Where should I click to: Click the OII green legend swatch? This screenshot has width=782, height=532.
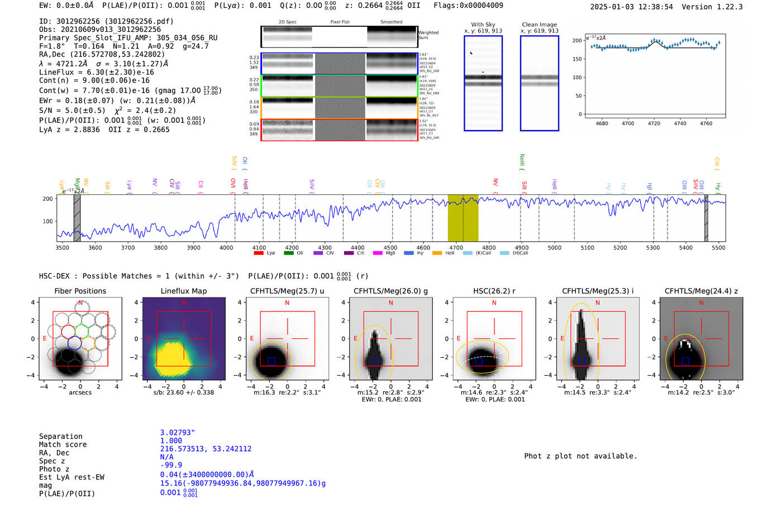point(289,253)
